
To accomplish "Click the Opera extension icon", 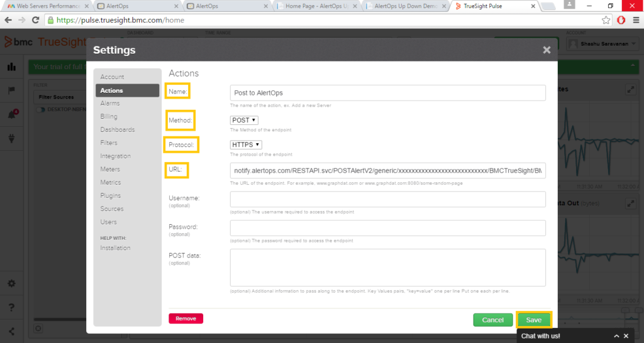I will pyautogui.click(x=621, y=20).
